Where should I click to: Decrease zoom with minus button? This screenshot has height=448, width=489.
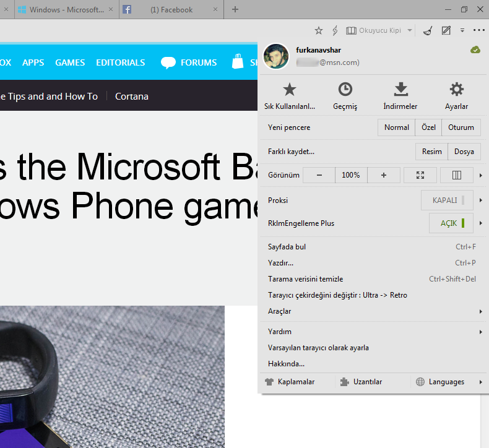point(319,175)
